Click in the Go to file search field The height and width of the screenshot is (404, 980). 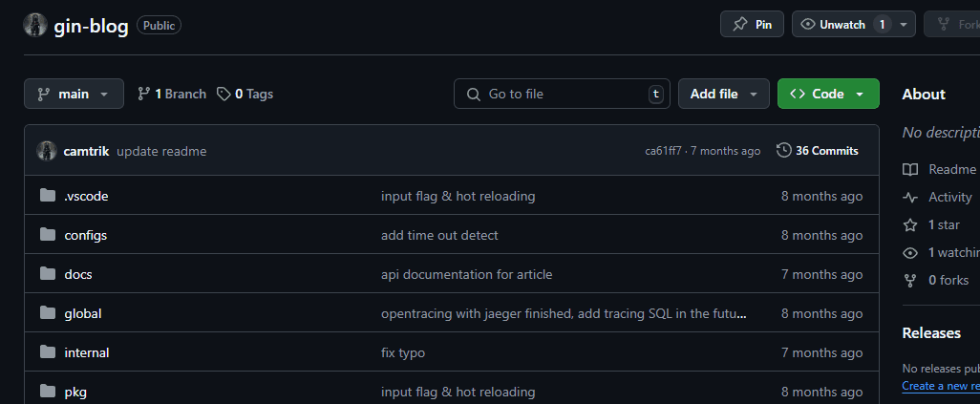coord(562,94)
